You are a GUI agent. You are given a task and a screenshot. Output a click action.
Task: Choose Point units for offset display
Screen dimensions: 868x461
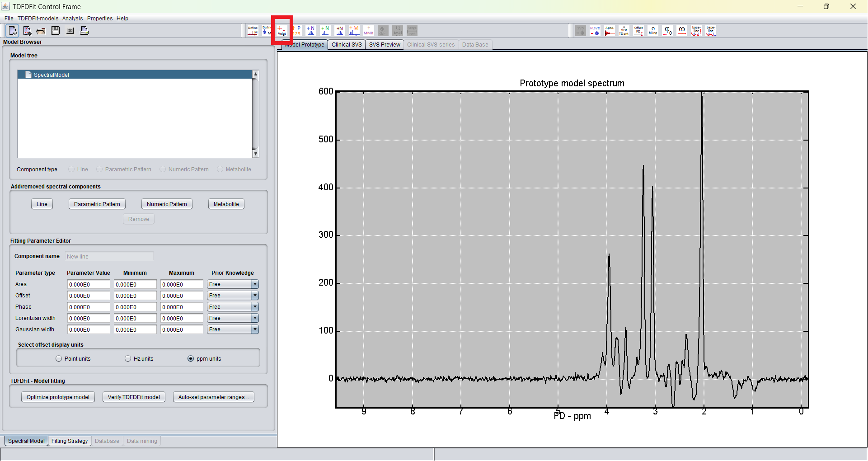(x=59, y=359)
